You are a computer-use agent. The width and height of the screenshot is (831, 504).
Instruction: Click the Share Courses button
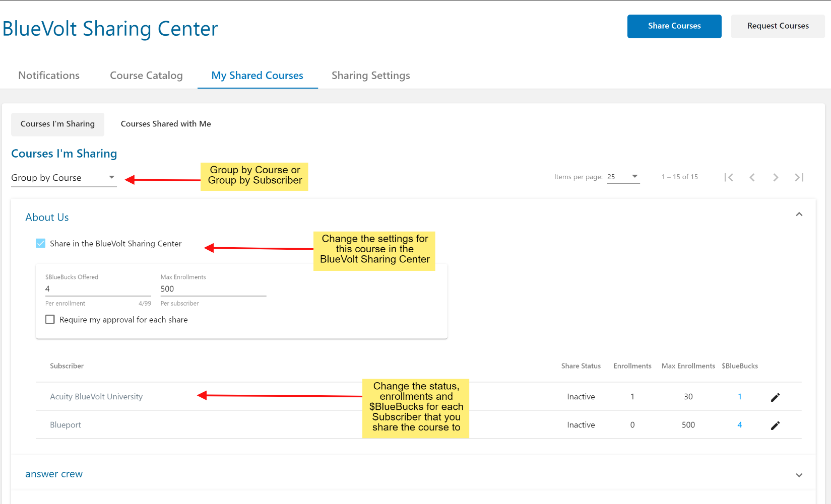(x=674, y=26)
